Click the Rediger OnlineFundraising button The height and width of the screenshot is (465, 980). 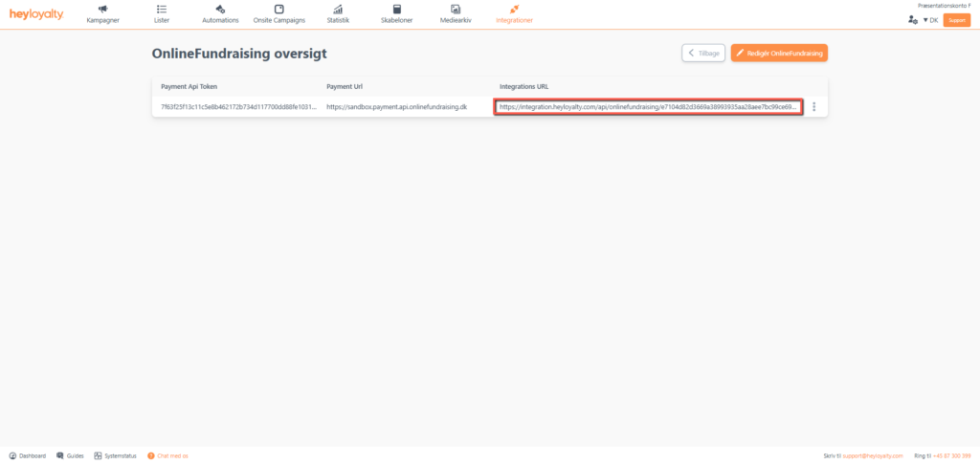tap(779, 54)
